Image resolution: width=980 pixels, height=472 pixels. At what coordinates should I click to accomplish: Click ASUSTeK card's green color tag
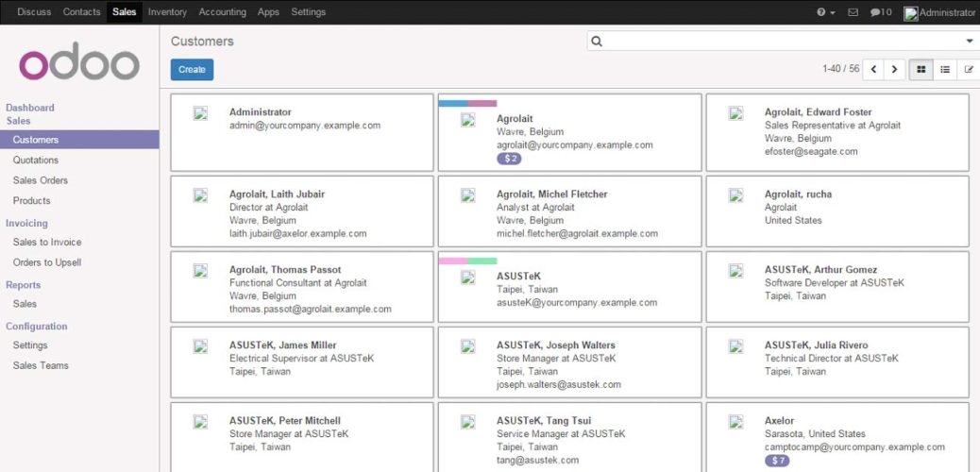[x=482, y=261]
